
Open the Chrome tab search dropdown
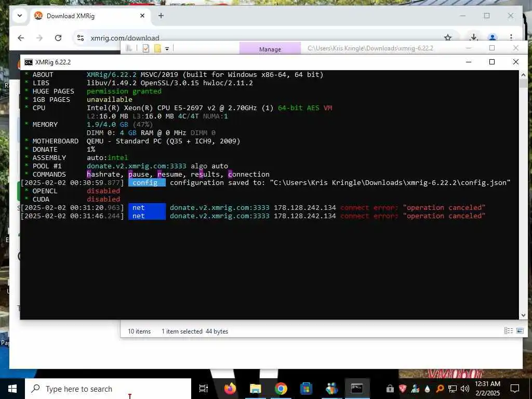click(x=20, y=16)
